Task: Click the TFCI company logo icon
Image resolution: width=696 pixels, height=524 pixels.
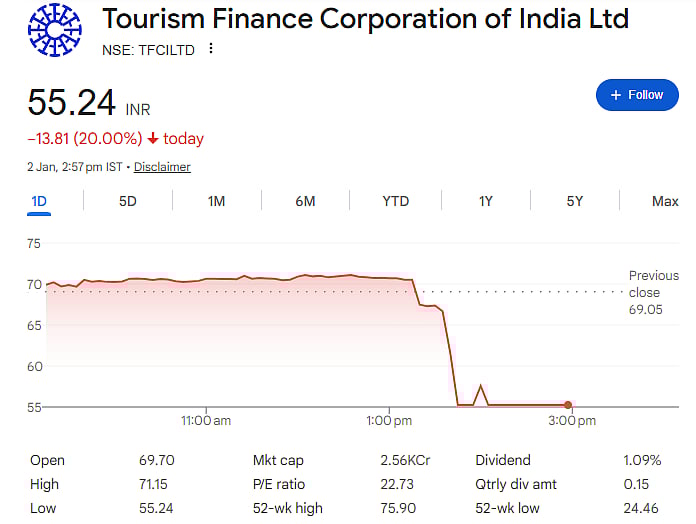Action: click(x=52, y=29)
